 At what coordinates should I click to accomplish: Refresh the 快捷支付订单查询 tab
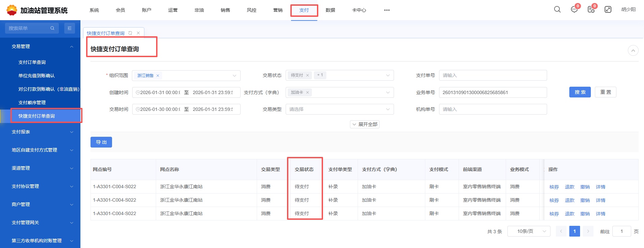pyautogui.click(x=130, y=33)
